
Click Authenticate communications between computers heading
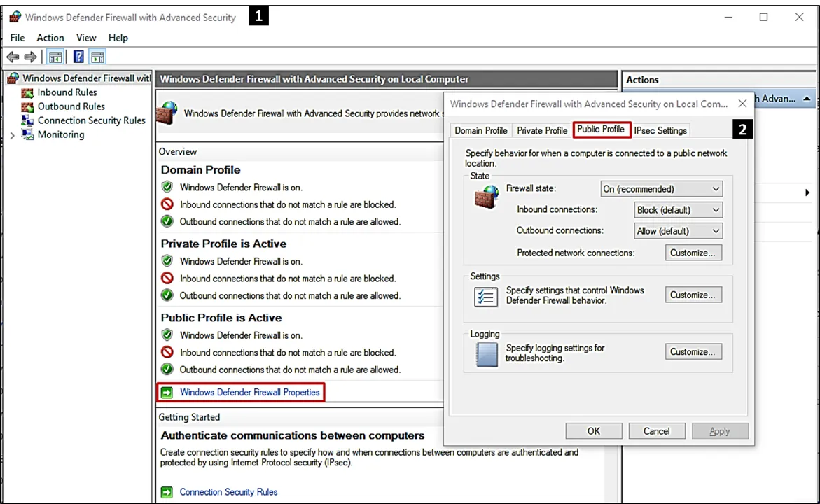pos(292,435)
